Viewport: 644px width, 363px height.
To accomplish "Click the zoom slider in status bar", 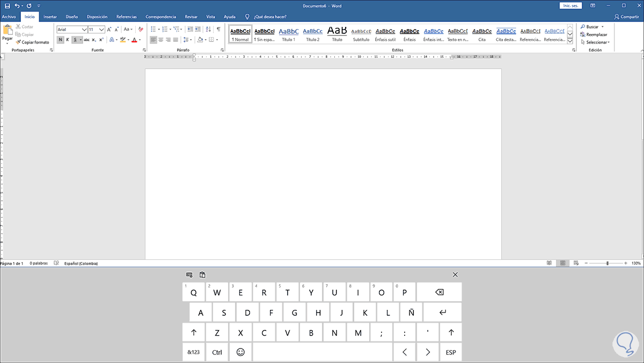I will pos(607,263).
